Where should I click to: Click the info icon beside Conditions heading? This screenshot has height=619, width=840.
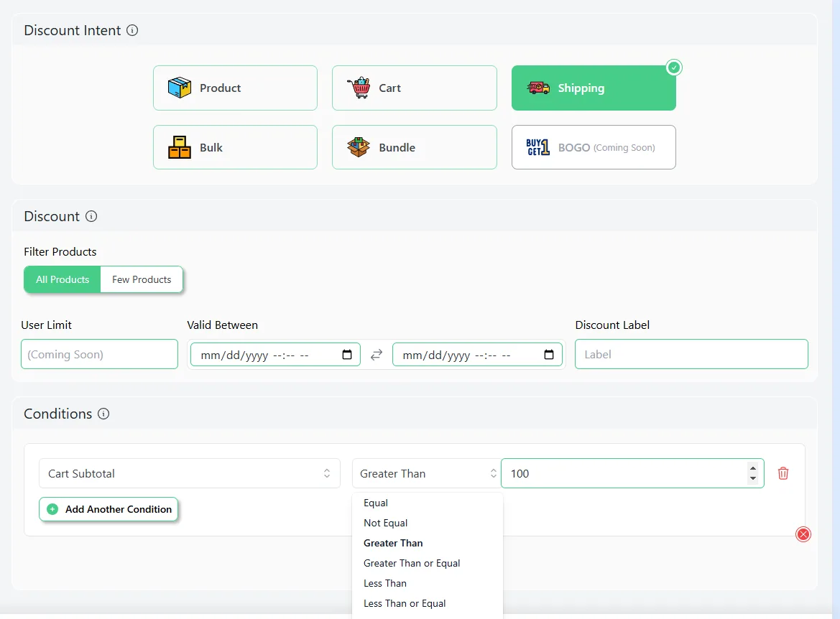[103, 414]
